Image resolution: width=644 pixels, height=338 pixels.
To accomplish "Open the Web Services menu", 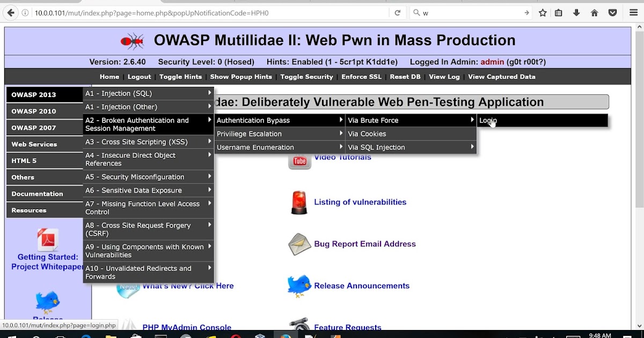I will 45,144.
